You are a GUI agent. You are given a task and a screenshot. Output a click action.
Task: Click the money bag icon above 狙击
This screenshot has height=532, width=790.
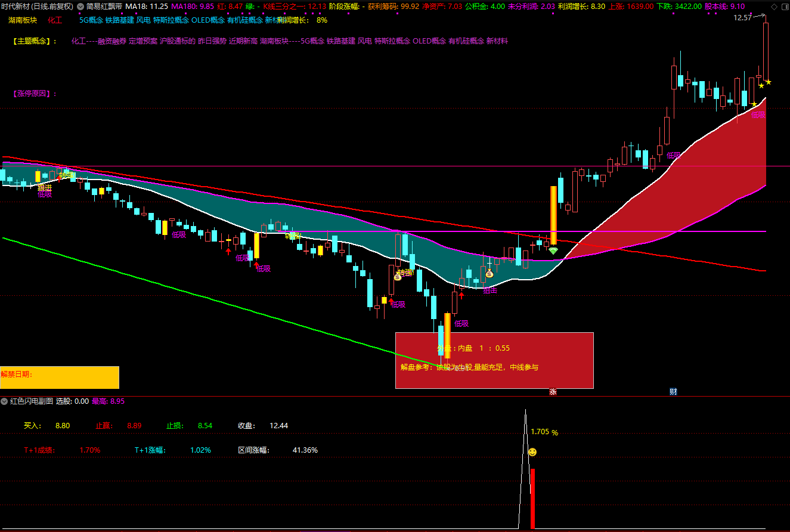click(x=490, y=274)
